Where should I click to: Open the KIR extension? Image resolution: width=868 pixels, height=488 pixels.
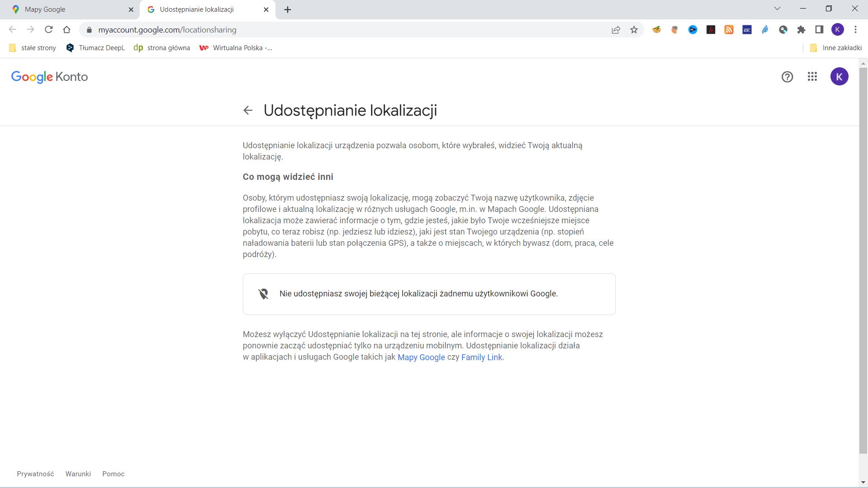(x=747, y=30)
